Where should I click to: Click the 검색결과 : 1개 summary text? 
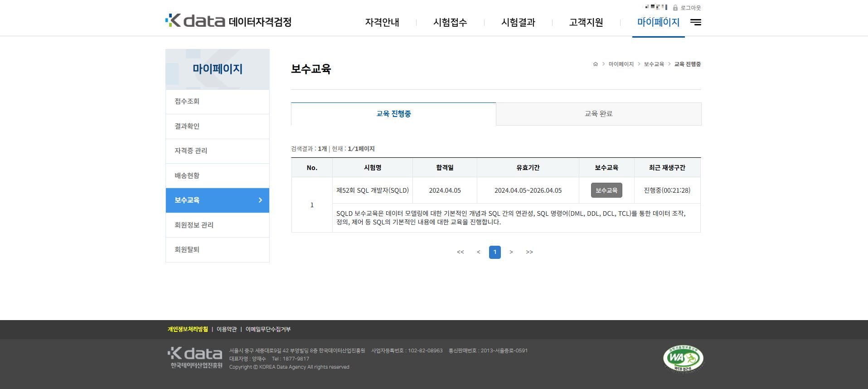point(309,149)
